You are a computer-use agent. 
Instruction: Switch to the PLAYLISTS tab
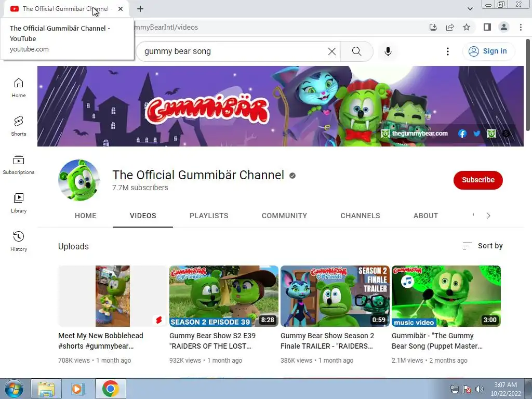point(209,216)
